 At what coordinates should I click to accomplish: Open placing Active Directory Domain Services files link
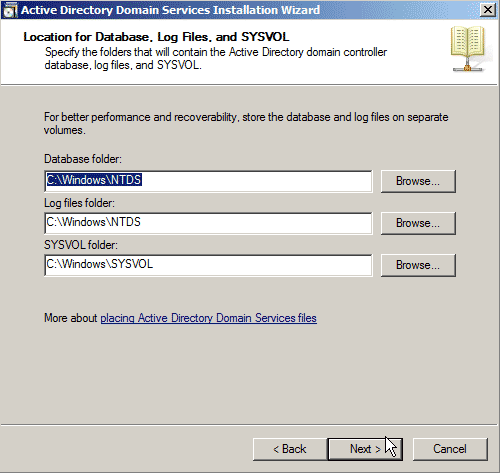208,318
